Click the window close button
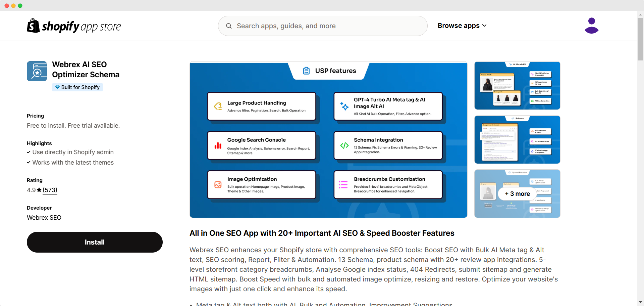The image size is (644, 306). click(x=7, y=6)
